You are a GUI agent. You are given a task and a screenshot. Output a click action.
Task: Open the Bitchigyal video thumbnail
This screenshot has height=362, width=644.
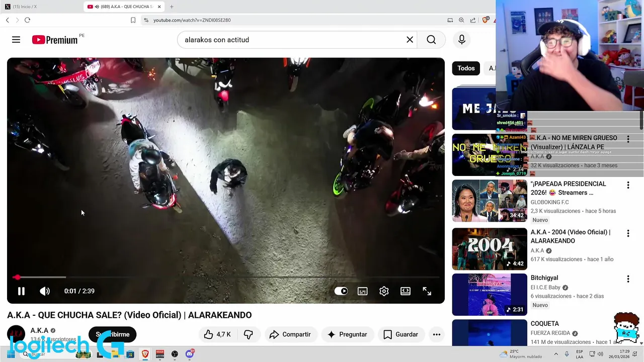tap(490, 295)
